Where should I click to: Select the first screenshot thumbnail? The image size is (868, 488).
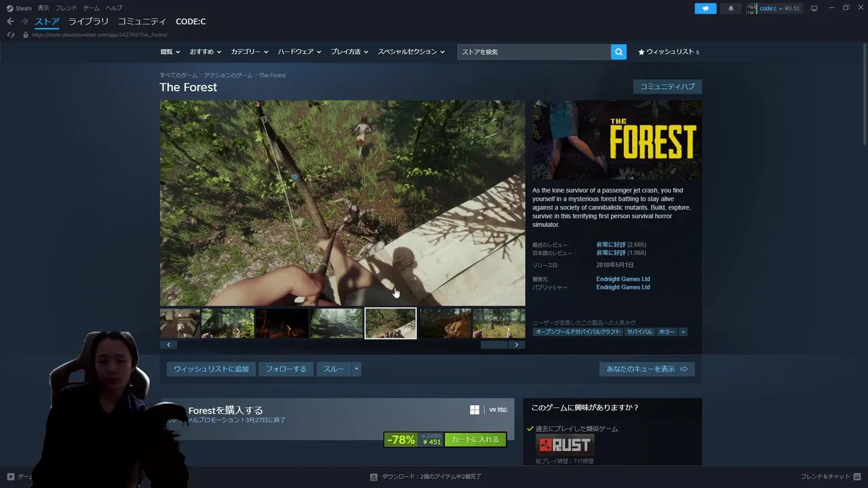click(180, 323)
